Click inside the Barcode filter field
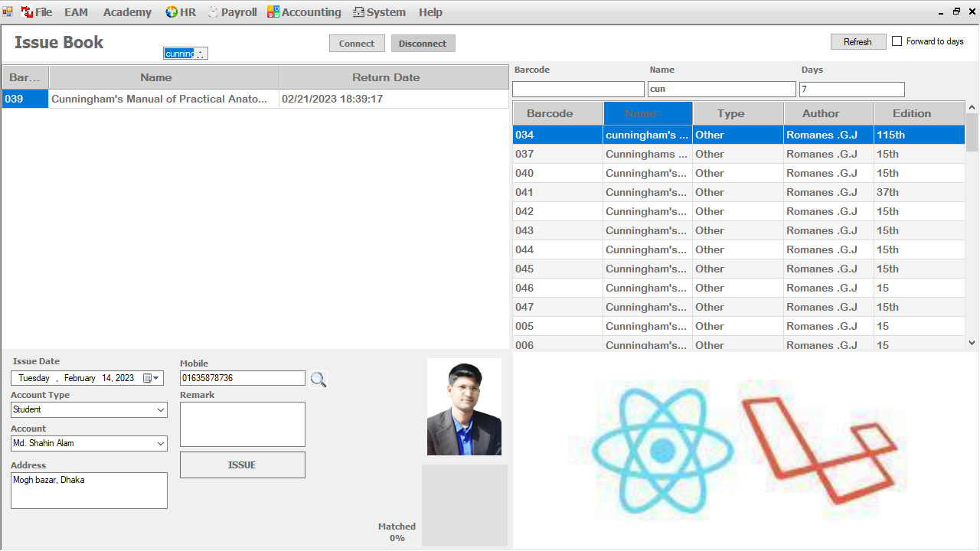 [x=578, y=90]
